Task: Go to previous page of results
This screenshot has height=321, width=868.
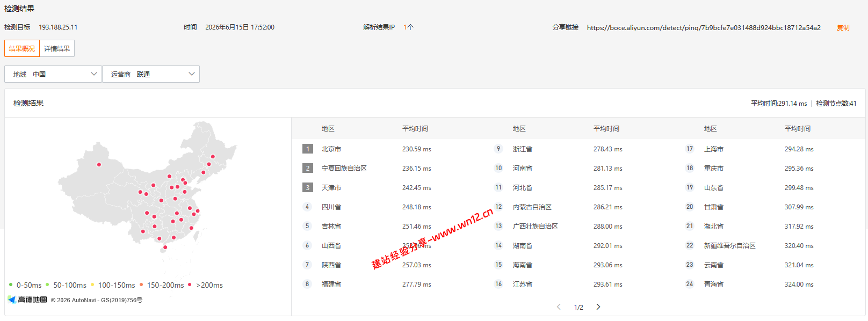Action: [x=559, y=307]
